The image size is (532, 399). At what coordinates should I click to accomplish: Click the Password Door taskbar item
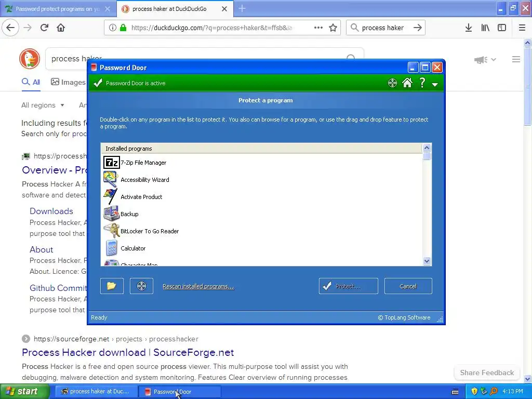click(180, 392)
